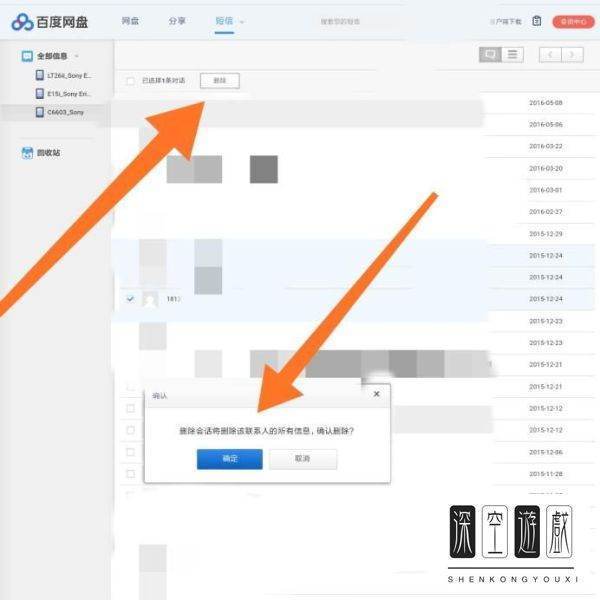Open the 网盘 tab
Viewport: 600px width, 600px height.
[130, 21]
